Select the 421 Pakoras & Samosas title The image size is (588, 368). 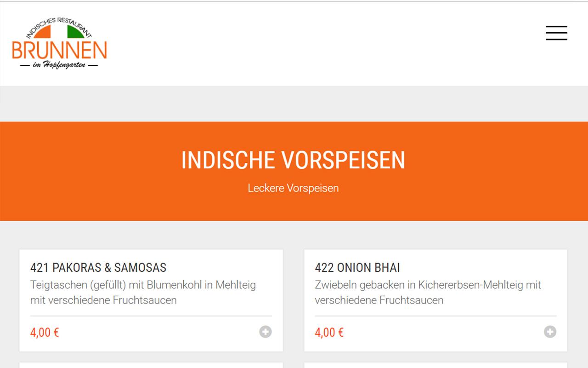coord(98,267)
